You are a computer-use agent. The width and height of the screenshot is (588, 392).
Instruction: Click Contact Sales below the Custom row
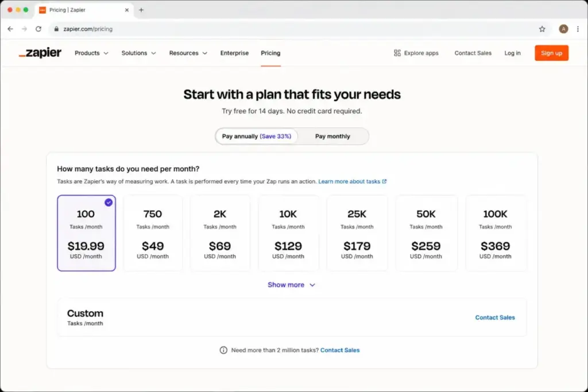340,350
